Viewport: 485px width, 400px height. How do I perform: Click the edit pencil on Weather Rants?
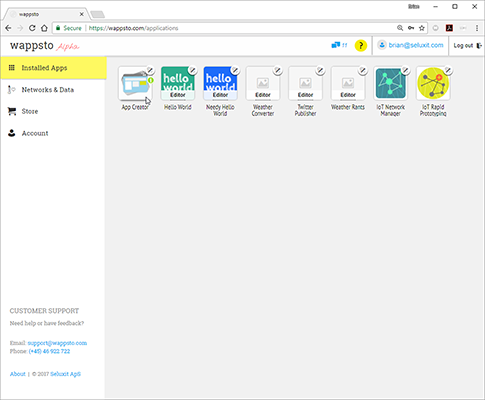pos(363,70)
